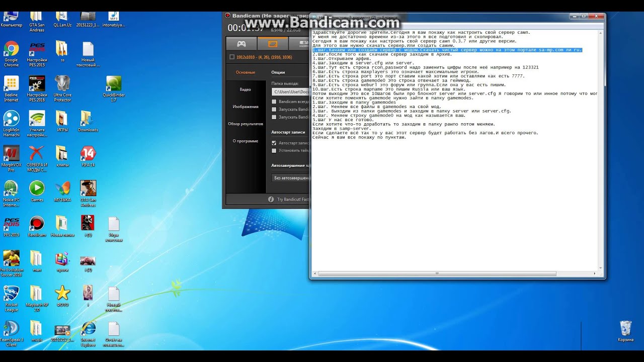Screen dimensions: 644x362
Task: Switch to Основные tab in Bandicam
Action: click(x=246, y=72)
